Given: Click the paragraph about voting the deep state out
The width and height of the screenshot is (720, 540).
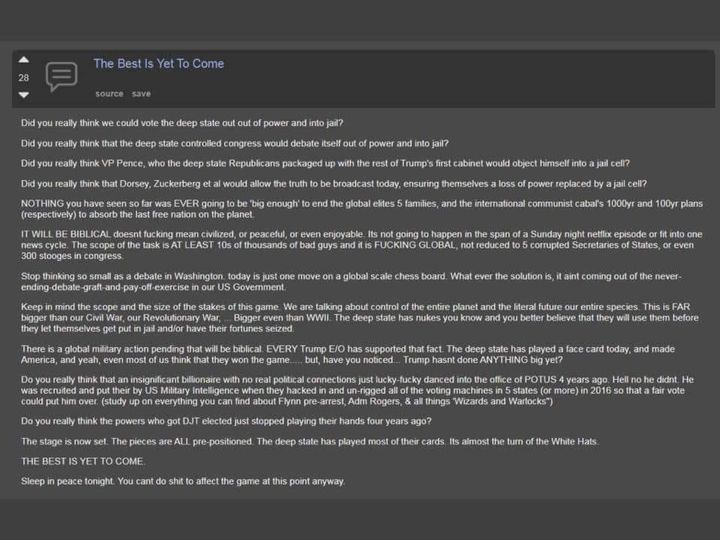Looking at the screenshot, I should [182, 123].
